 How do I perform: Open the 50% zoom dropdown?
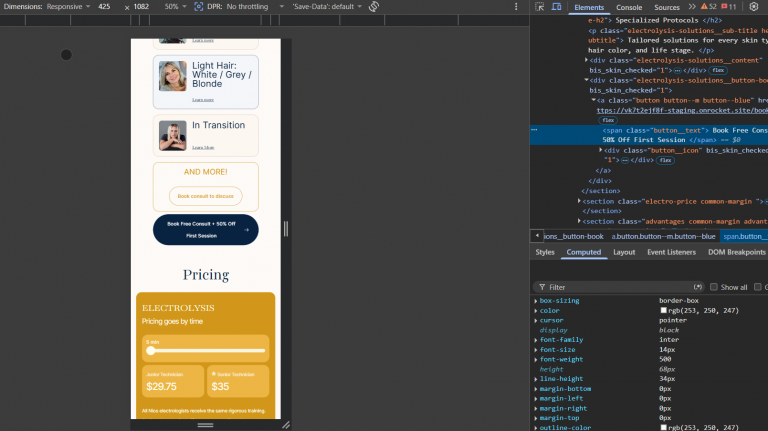point(175,7)
